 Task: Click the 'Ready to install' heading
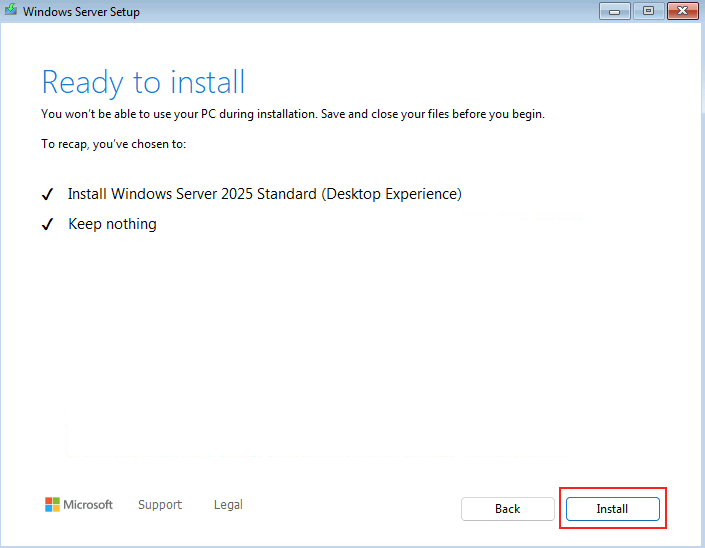click(143, 82)
